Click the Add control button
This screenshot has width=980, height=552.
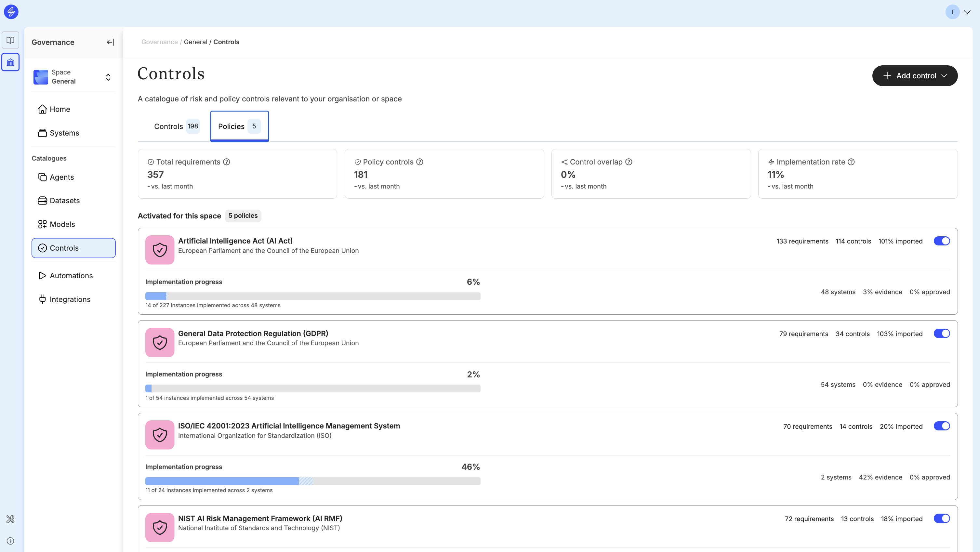915,76
